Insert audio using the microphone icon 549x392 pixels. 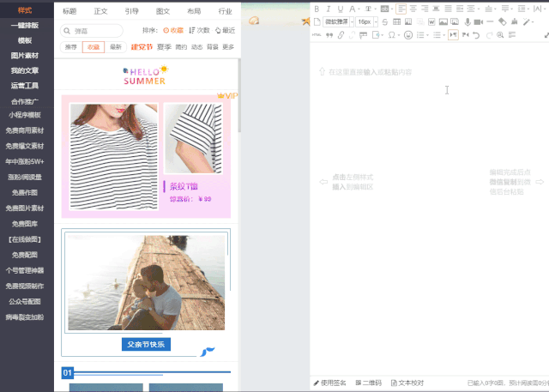point(468,21)
